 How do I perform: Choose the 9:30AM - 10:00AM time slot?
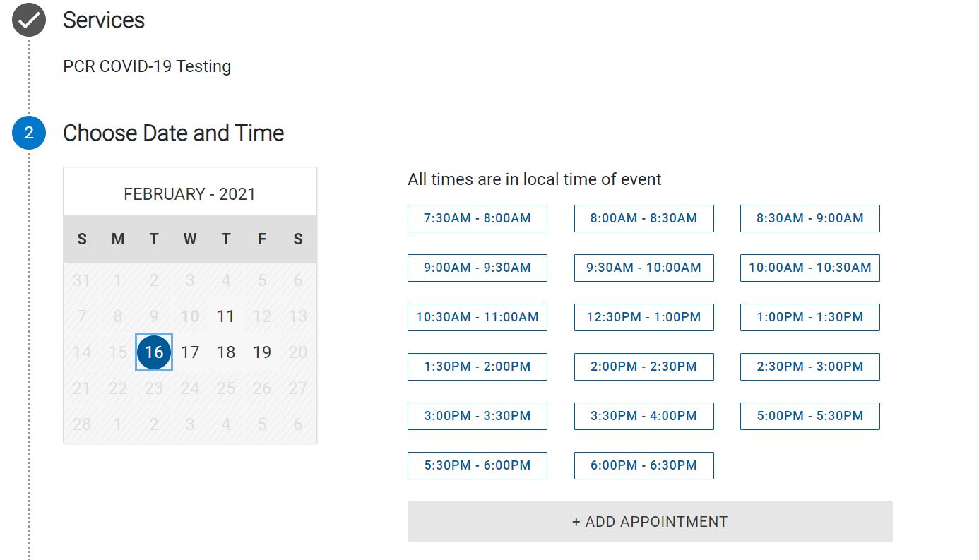[644, 268]
